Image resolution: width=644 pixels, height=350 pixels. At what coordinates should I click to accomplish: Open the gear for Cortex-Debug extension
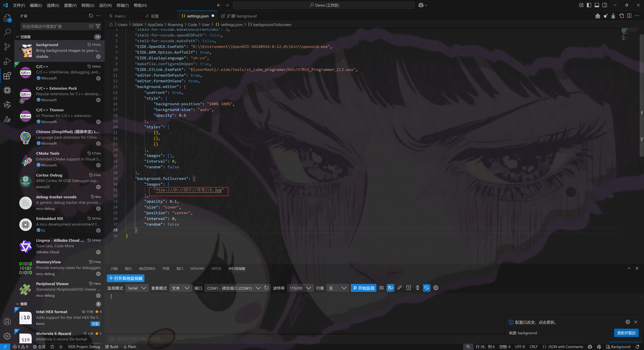click(98, 187)
